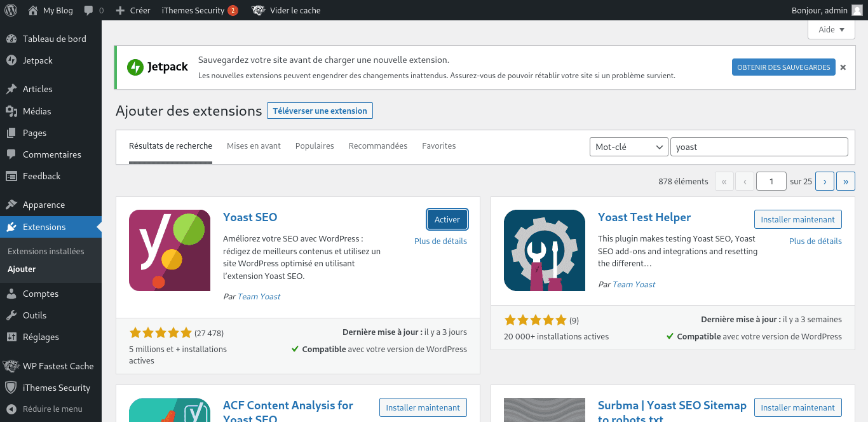Click Téléverser une extension button

[320, 111]
